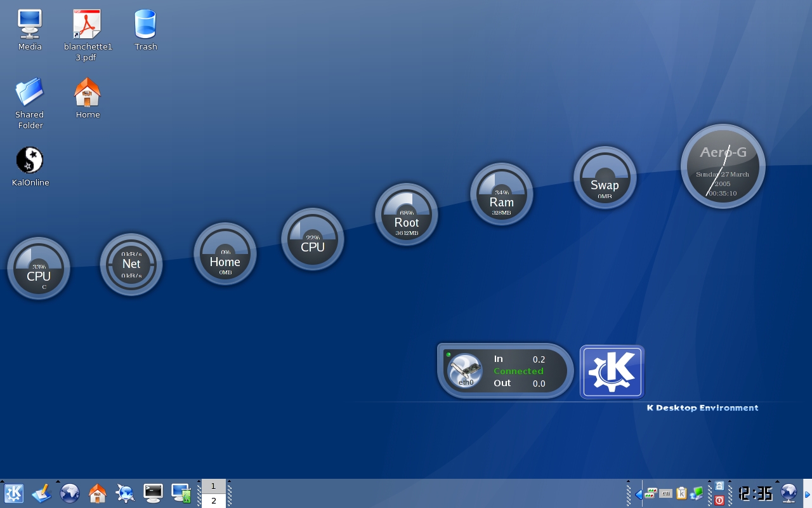This screenshot has height=508, width=812.
Task: Switch to virtual desktop 2 in pager
Action: point(214,501)
